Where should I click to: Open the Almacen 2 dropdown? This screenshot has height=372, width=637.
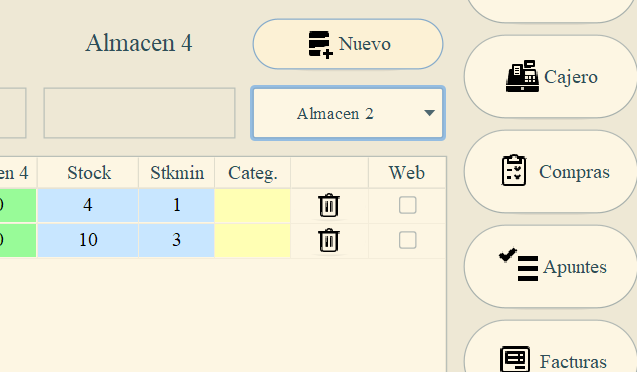pos(348,113)
